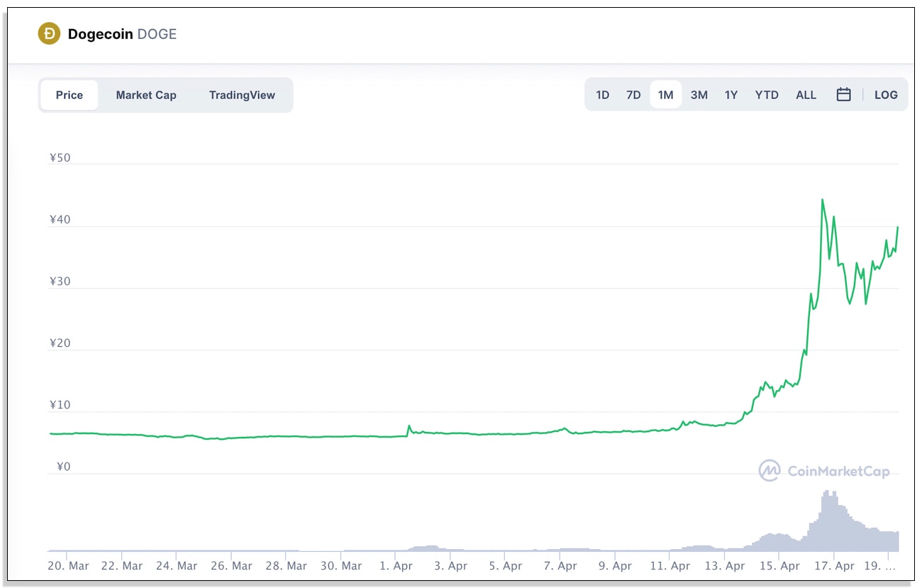
Task: Click the ¥10 price axis label
Action: point(60,405)
